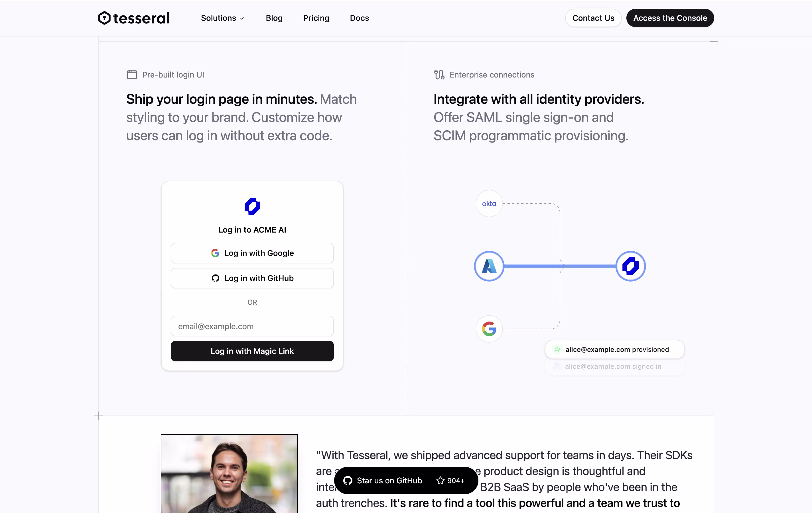
Task: Open the testimonial person photo
Action: pos(229,473)
